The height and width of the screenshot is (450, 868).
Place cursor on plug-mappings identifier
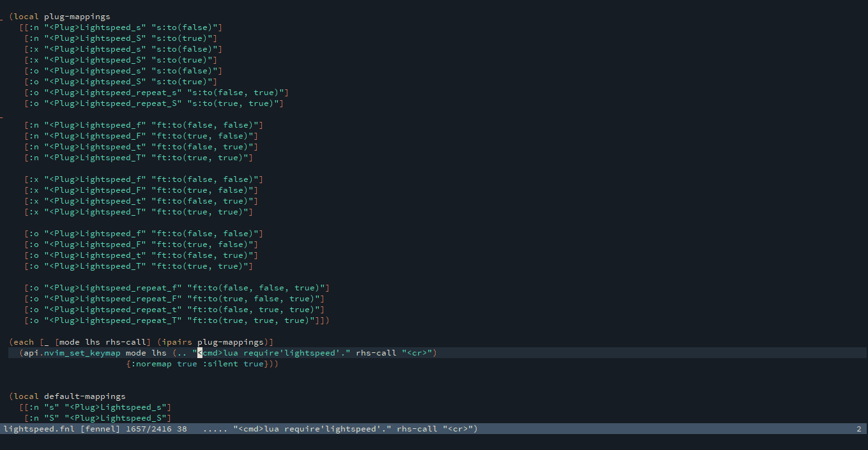coord(77,16)
